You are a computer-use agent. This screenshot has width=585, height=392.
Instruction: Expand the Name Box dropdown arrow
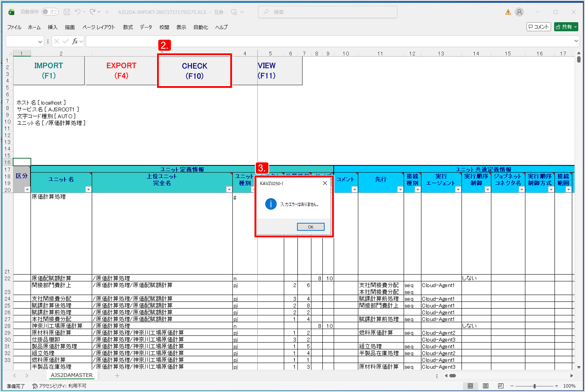coord(40,41)
